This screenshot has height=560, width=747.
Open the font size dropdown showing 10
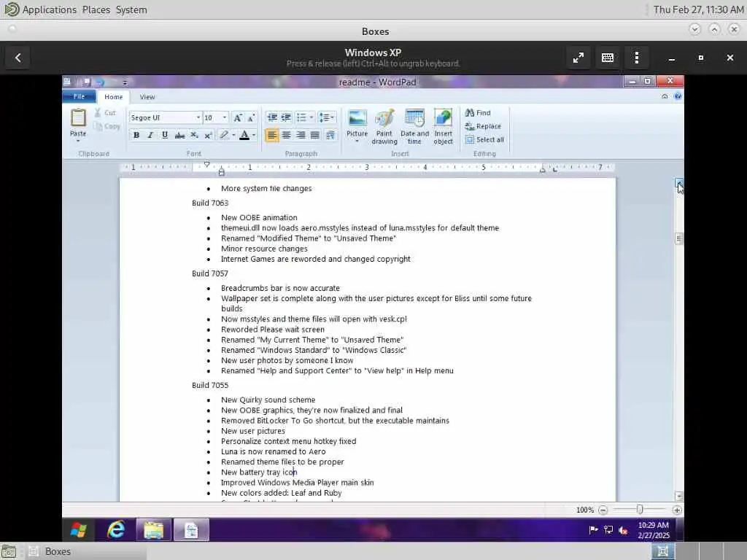pyautogui.click(x=225, y=117)
